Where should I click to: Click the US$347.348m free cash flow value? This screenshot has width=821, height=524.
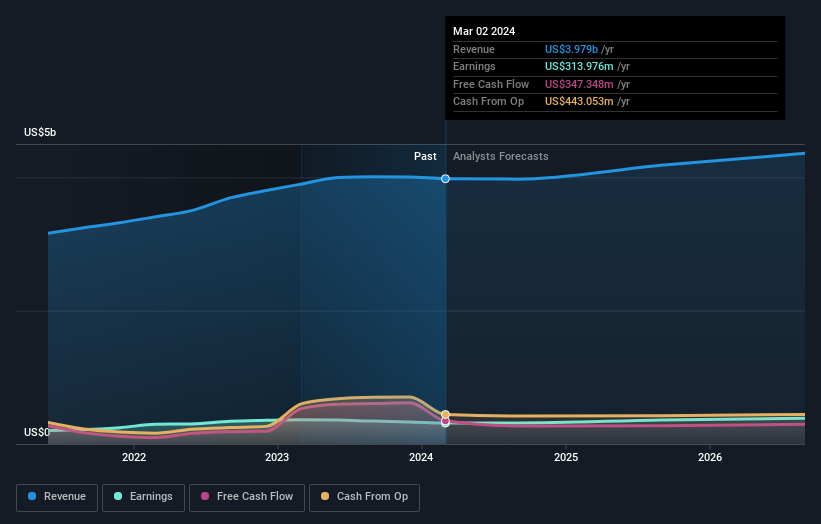(579, 84)
